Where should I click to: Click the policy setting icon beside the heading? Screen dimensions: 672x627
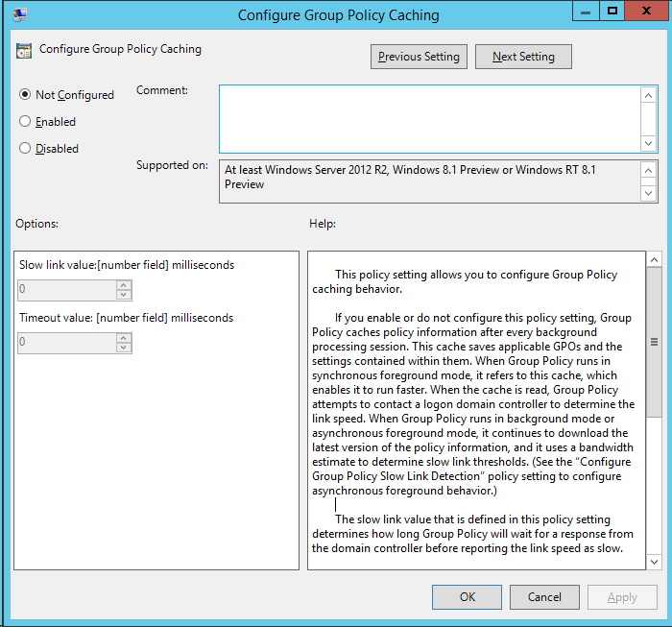click(x=24, y=50)
